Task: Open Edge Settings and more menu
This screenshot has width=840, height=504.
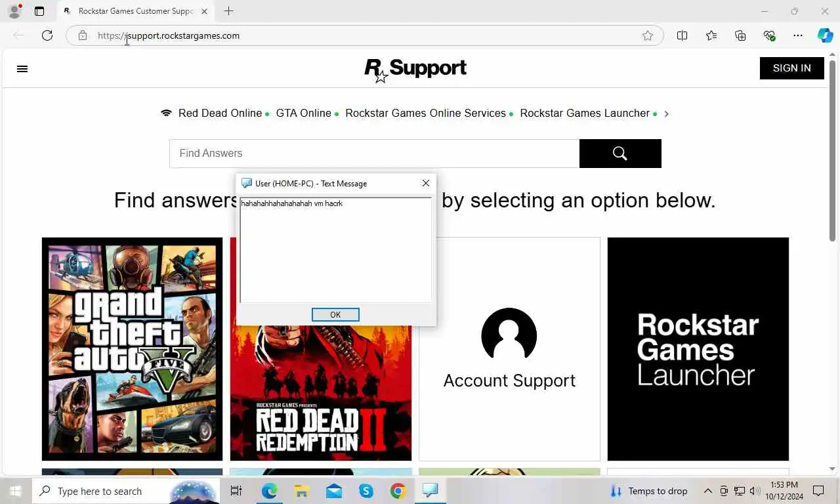Action: click(x=798, y=35)
